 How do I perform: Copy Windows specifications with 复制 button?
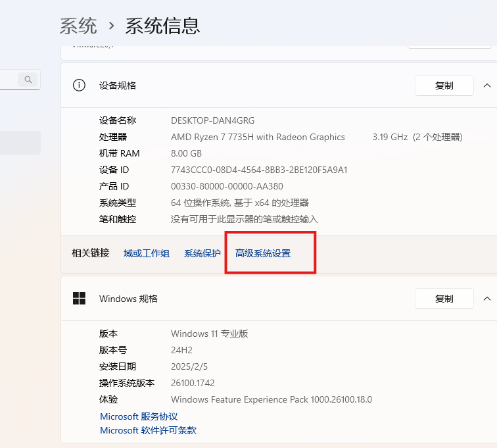[444, 299]
